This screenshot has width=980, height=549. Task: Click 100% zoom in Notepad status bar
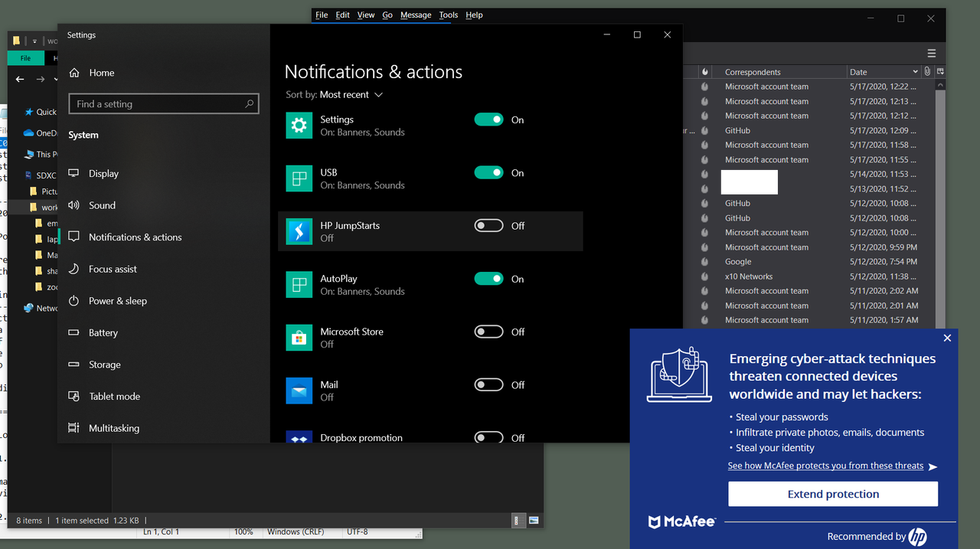[243, 531]
